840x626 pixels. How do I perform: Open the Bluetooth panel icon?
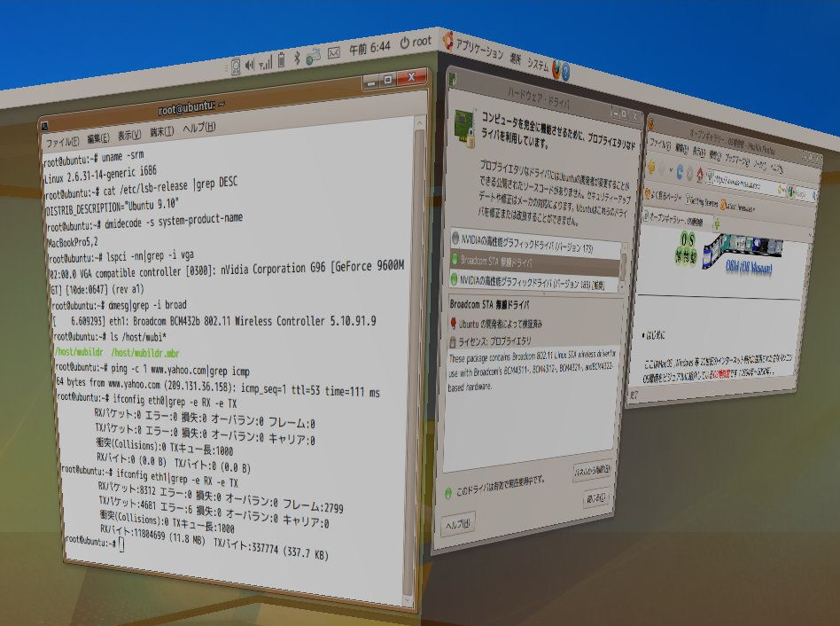click(x=297, y=59)
